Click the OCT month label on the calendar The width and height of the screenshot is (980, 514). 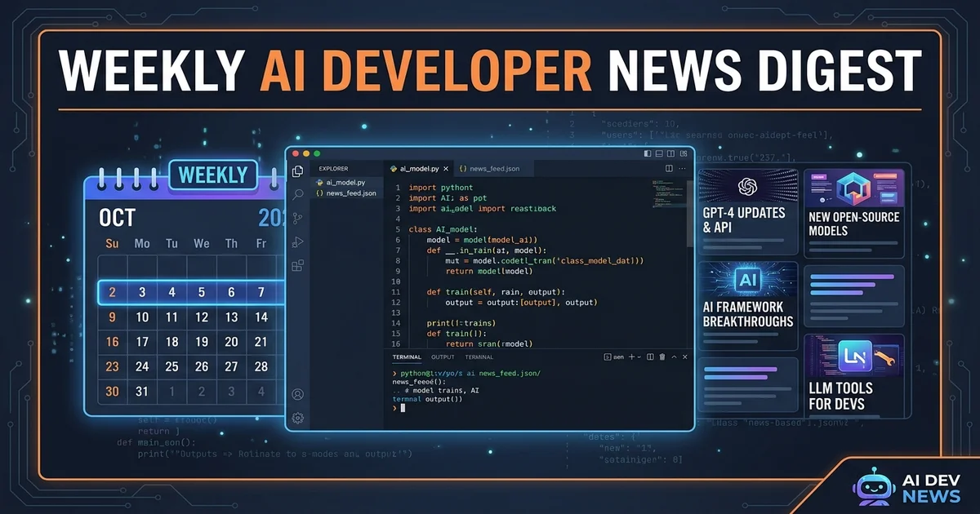click(x=117, y=217)
